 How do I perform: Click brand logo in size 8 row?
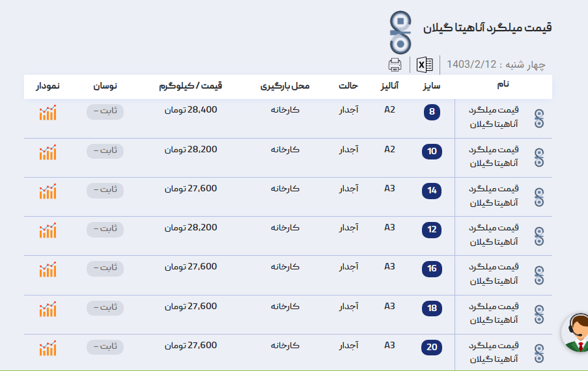[539, 118]
